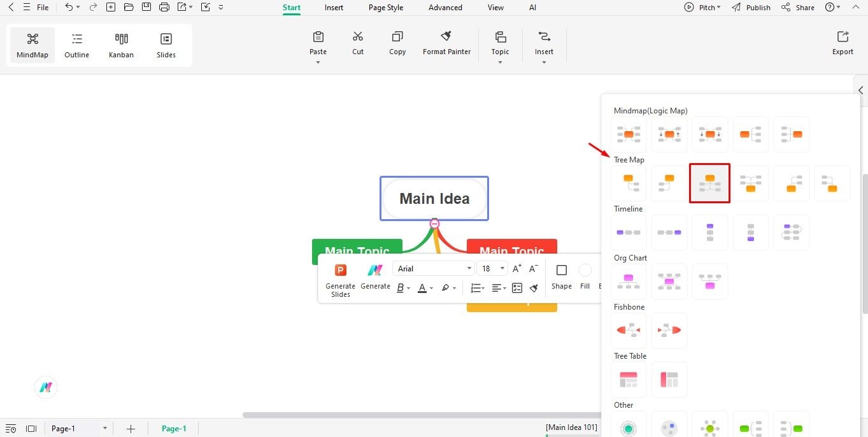Screen dimensions: 868x437
Task: Switch to the View tab
Action: click(x=495, y=8)
